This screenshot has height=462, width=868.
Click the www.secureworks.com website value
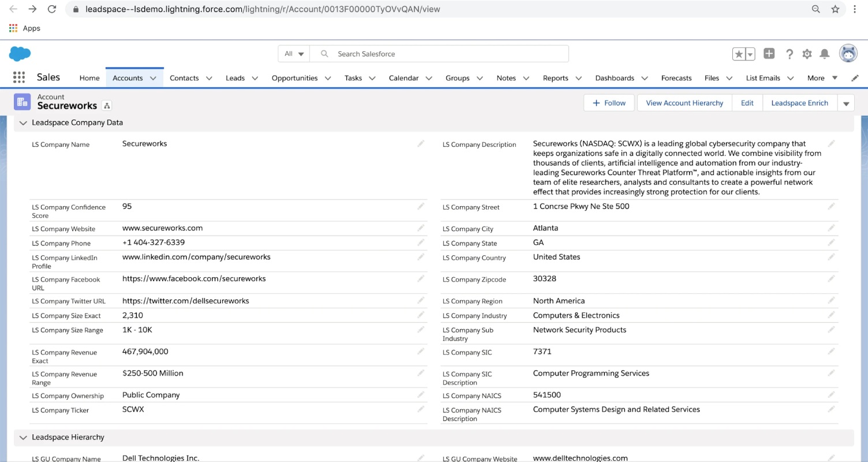162,228
